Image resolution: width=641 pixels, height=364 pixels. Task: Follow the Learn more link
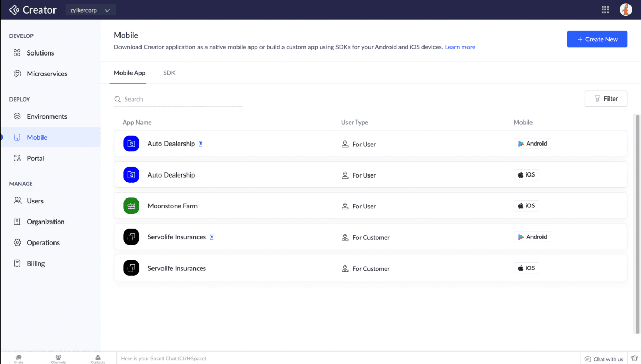click(x=460, y=47)
